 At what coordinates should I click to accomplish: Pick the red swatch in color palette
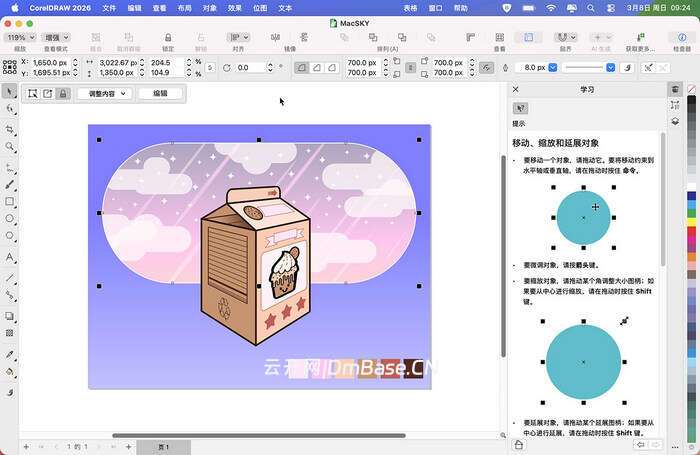(x=692, y=230)
